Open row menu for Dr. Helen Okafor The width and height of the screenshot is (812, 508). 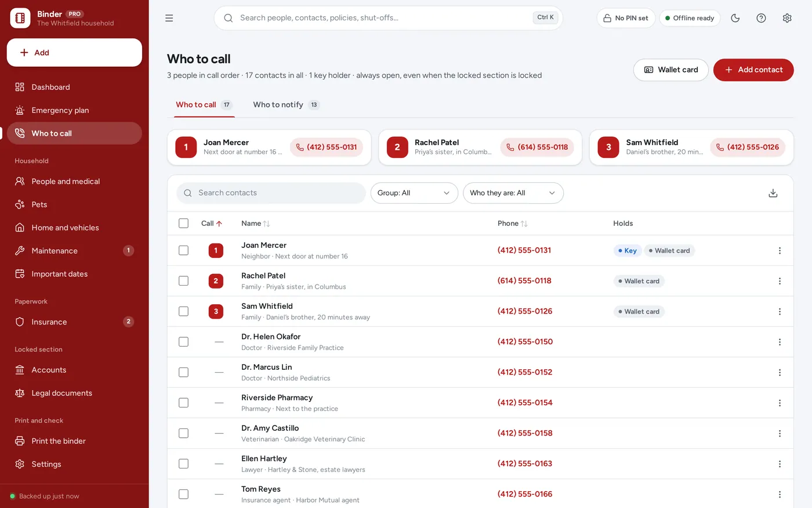(x=780, y=342)
